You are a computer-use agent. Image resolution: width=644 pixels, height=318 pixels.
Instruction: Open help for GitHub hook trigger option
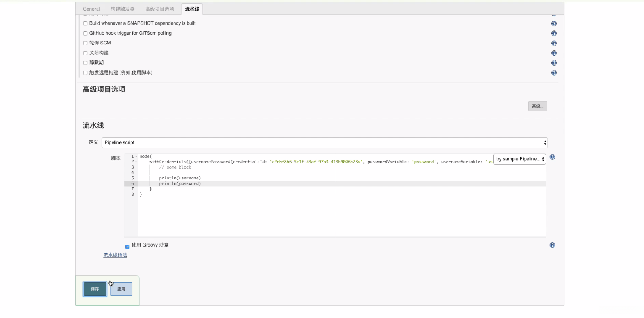click(554, 33)
